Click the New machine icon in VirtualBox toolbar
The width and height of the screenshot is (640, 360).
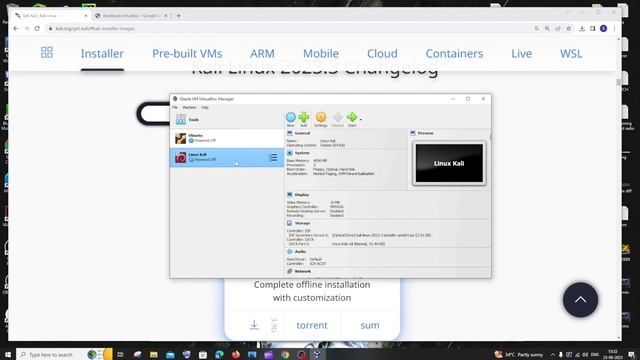[291, 118]
